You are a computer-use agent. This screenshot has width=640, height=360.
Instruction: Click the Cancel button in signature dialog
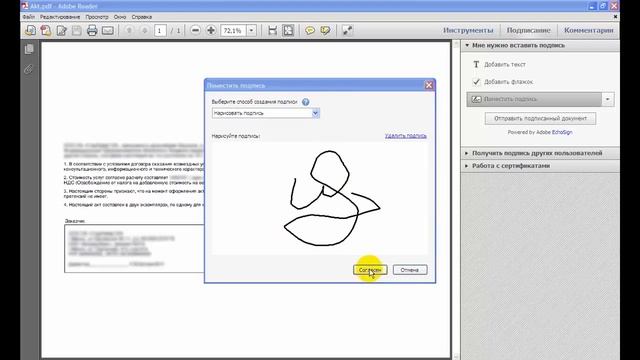[x=410, y=270]
